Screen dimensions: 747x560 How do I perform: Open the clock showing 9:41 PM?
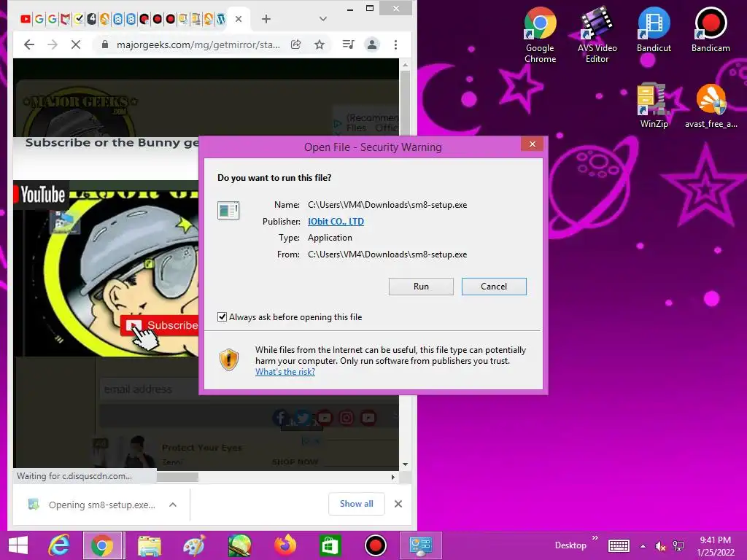click(x=716, y=545)
